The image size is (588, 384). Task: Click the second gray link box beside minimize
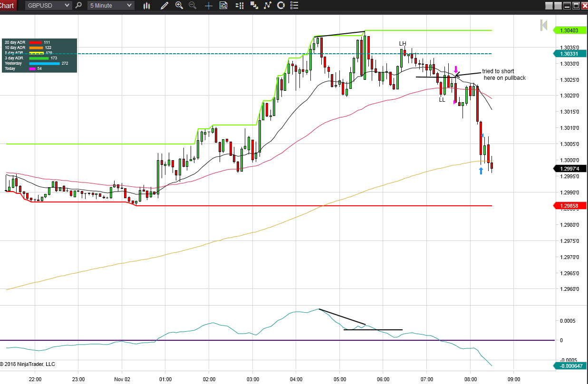(558, 6)
